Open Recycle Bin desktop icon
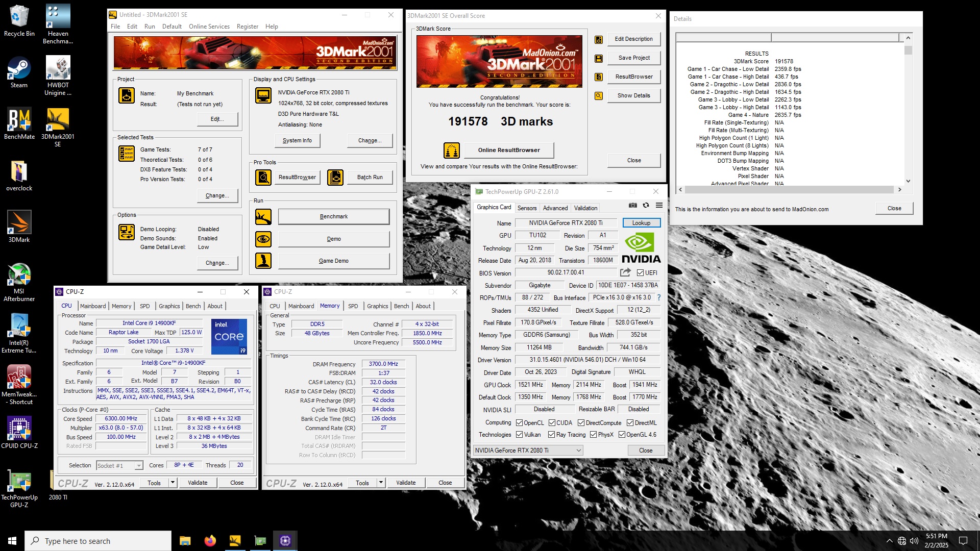980x551 pixels. point(19,20)
